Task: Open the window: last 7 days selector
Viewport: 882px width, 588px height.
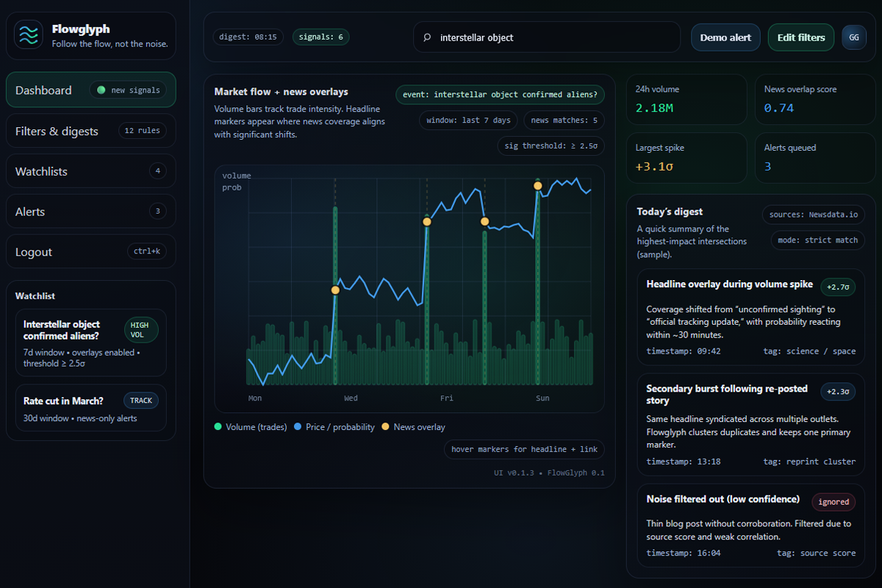Action: click(468, 120)
